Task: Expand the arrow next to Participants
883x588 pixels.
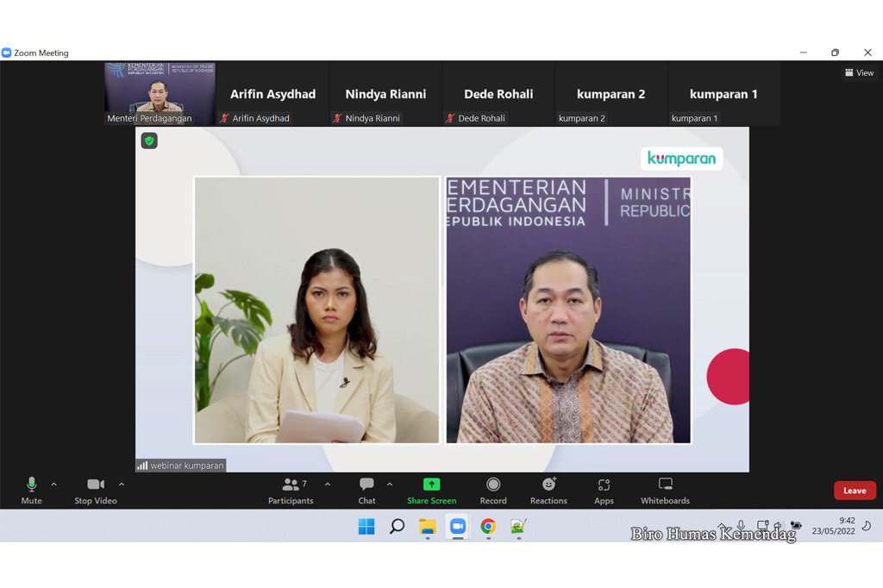Action: click(328, 485)
